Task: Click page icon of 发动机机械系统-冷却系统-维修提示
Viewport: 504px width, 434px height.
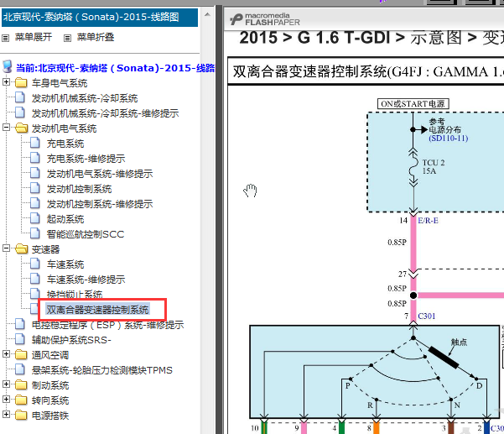Action: coord(20,112)
